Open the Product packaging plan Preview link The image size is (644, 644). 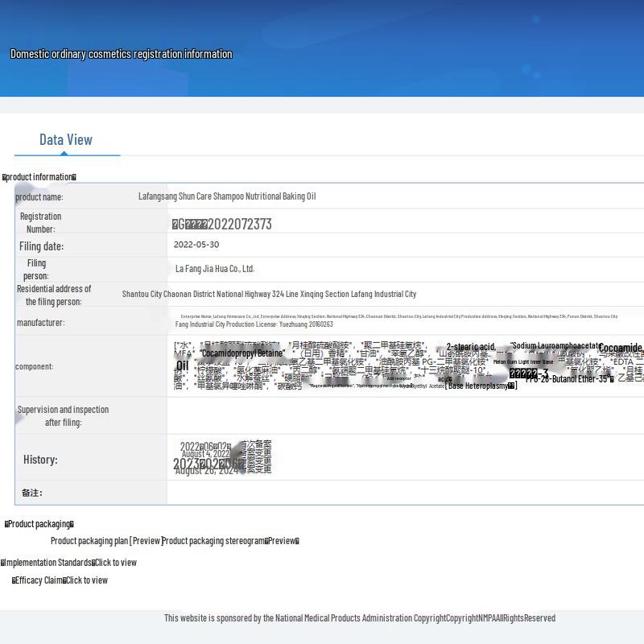click(x=146, y=541)
